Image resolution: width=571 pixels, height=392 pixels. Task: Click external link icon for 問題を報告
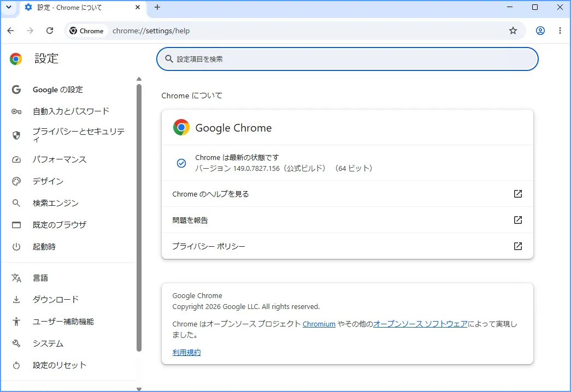(x=518, y=220)
